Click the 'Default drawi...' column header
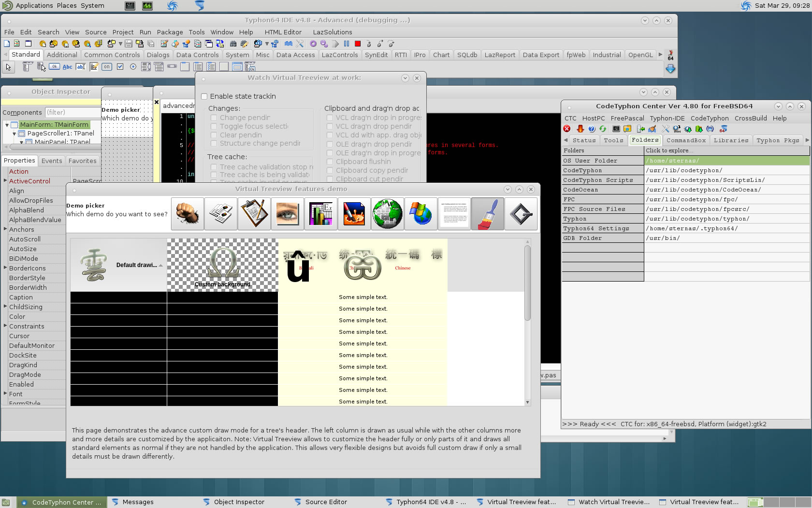Viewport: 812px width, 508px height. (x=118, y=265)
